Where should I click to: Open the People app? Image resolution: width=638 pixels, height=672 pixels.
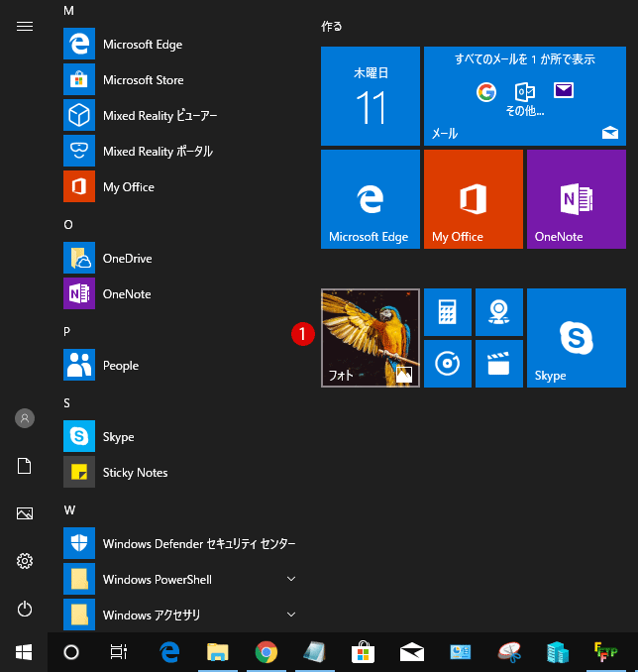[180, 365]
